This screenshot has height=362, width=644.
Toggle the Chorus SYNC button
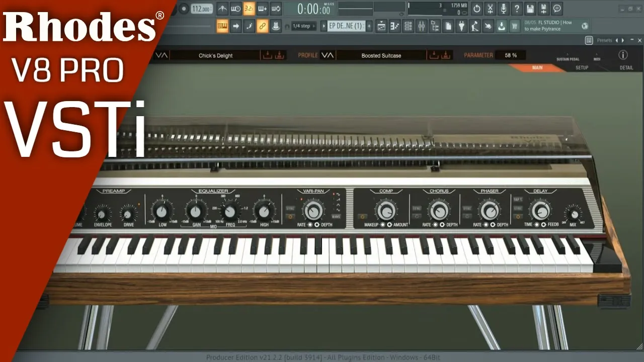(x=417, y=208)
